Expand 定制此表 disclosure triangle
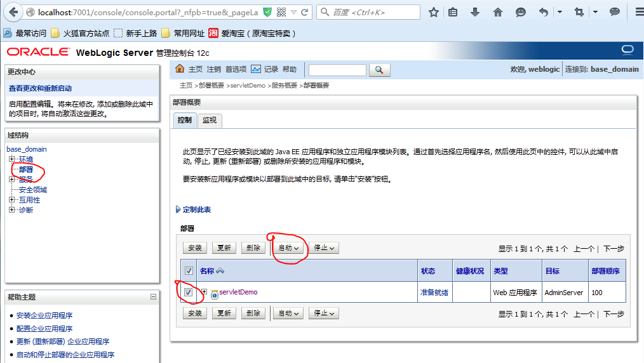 (178, 209)
